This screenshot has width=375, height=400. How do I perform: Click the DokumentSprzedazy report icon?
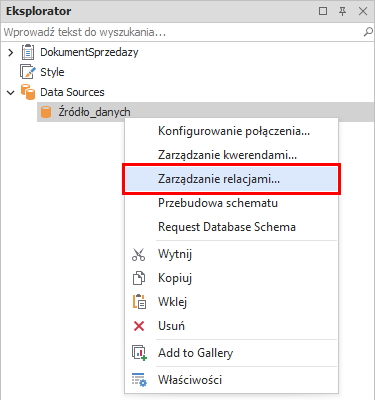tap(28, 52)
